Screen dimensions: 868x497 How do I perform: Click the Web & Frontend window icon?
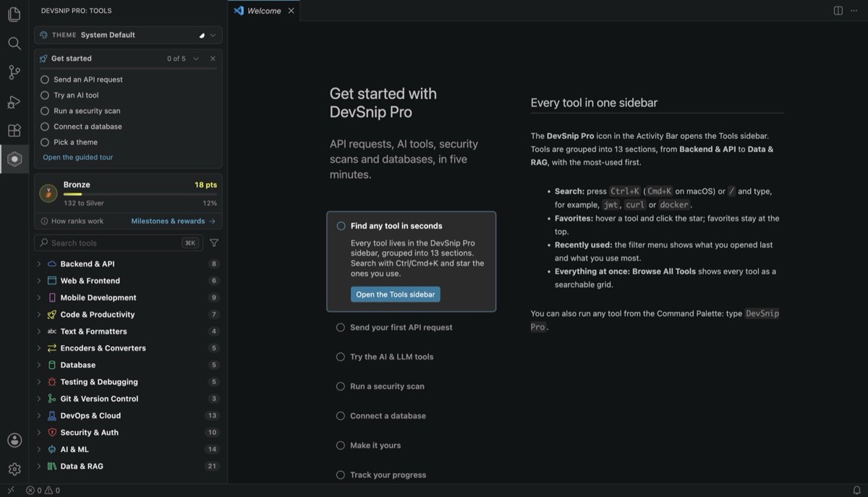pyautogui.click(x=52, y=281)
